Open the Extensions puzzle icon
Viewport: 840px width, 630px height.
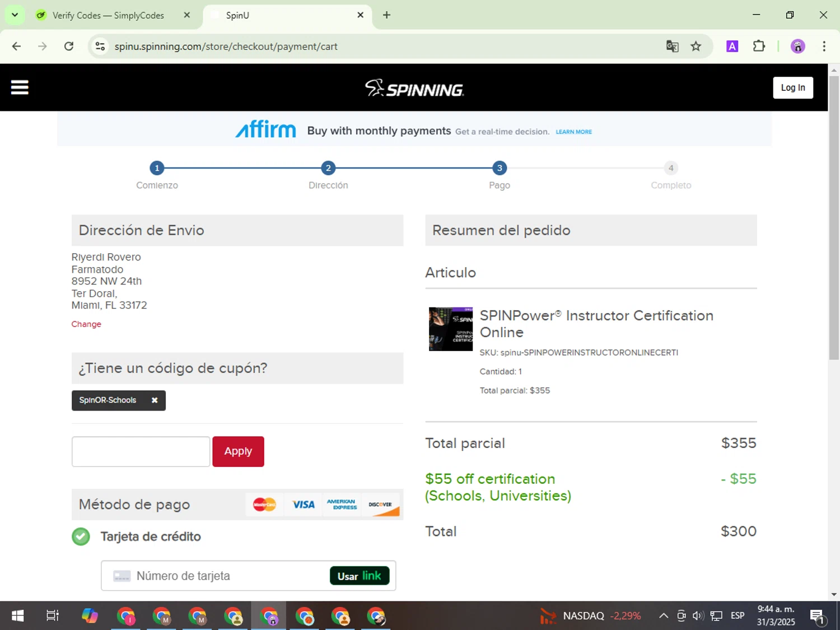(759, 46)
